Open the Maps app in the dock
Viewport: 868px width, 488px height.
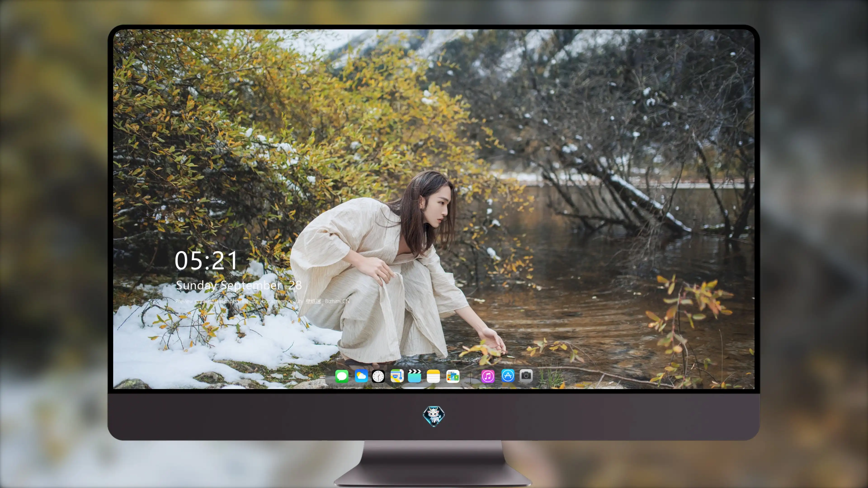click(x=397, y=376)
